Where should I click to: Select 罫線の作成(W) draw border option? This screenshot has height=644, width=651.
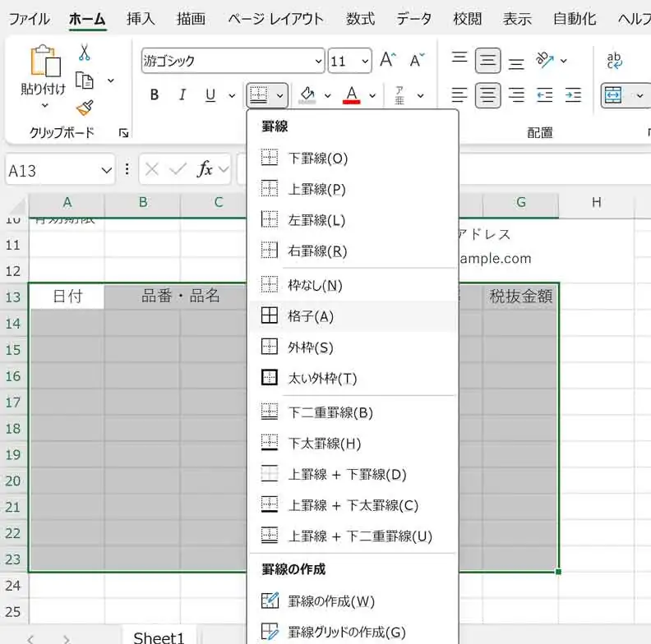(x=331, y=601)
